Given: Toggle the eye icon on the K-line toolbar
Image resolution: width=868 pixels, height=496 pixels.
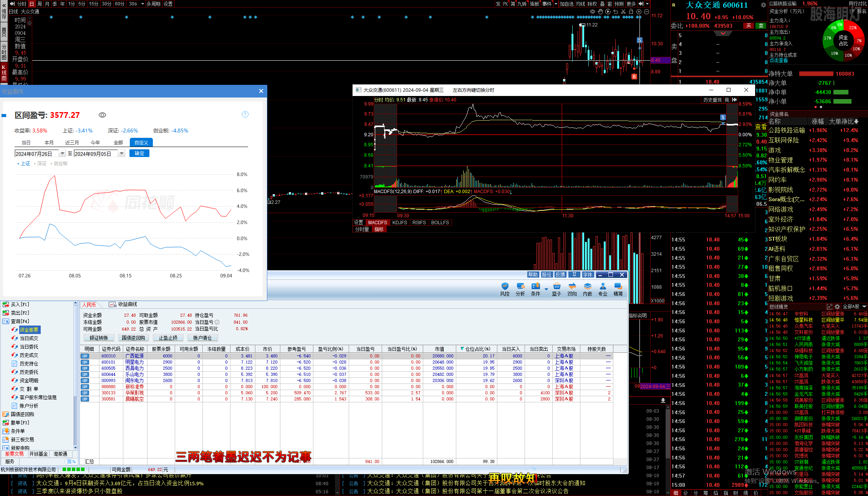Looking at the screenshot, I should click(593, 12).
